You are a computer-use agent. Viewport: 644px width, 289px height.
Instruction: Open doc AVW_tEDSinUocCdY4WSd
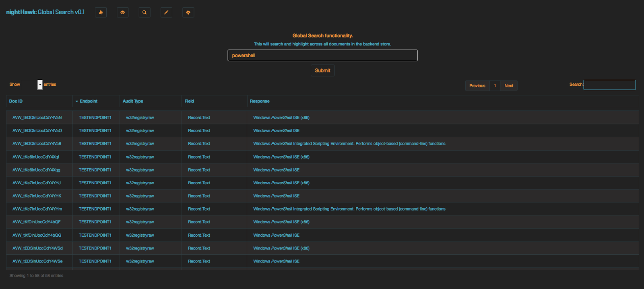37,248
